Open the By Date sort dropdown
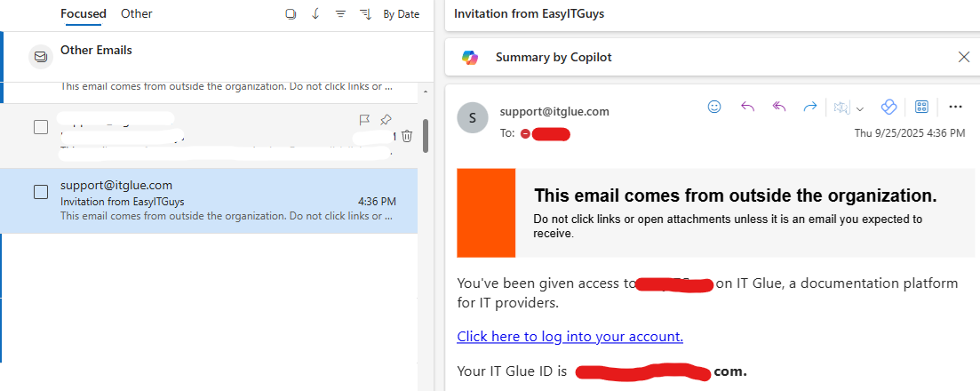980x391 pixels. (401, 14)
